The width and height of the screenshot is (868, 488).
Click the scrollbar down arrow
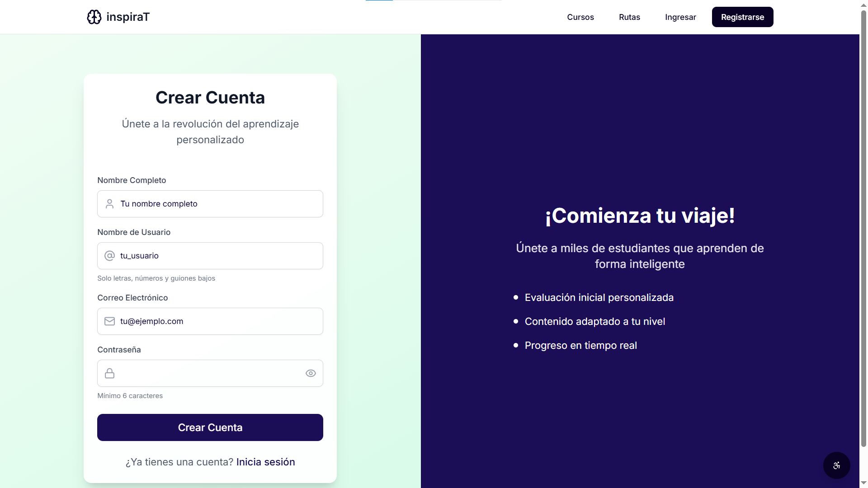pos(863,483)
